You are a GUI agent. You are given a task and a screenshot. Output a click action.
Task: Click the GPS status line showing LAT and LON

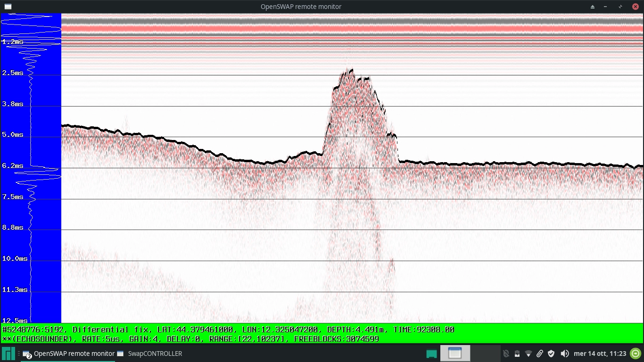click(228, 329)
